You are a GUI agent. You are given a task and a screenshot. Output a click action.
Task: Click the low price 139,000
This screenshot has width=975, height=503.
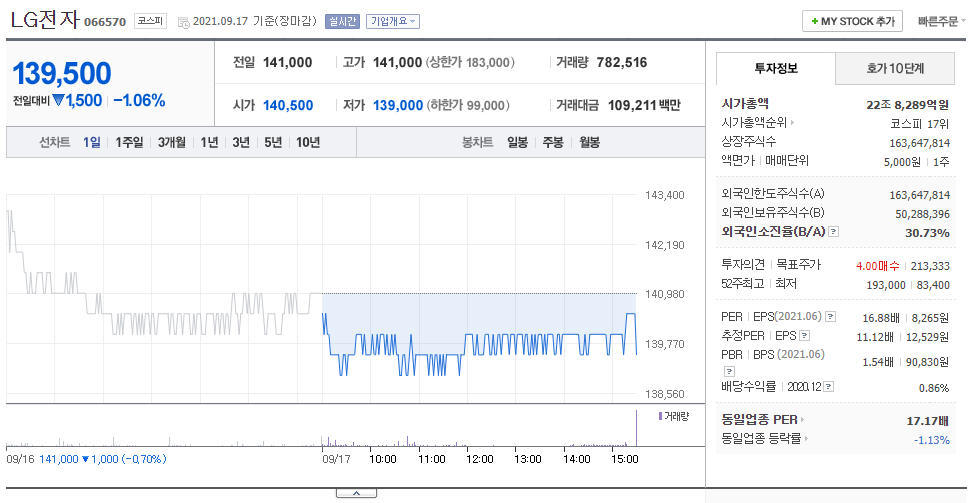click(398, 106)
